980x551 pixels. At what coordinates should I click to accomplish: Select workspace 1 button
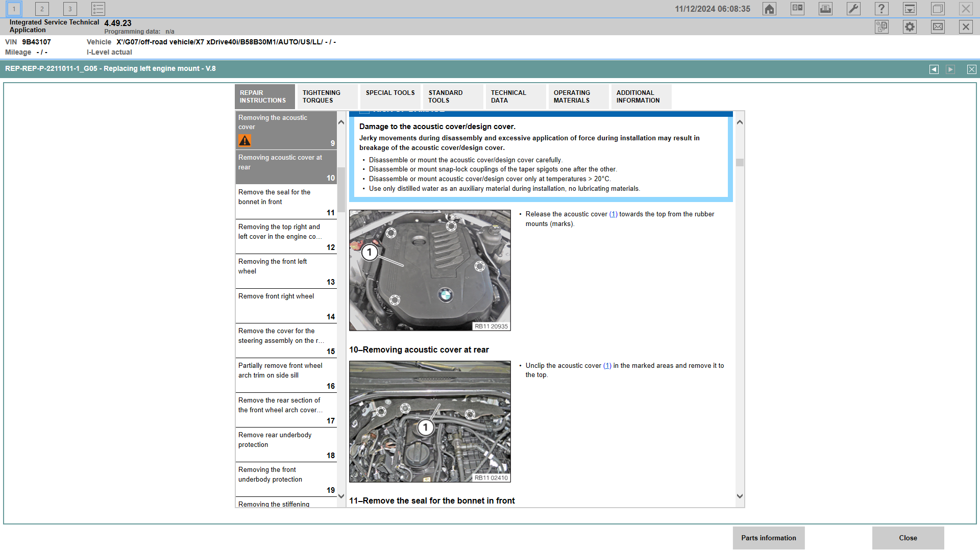point(14,9)
